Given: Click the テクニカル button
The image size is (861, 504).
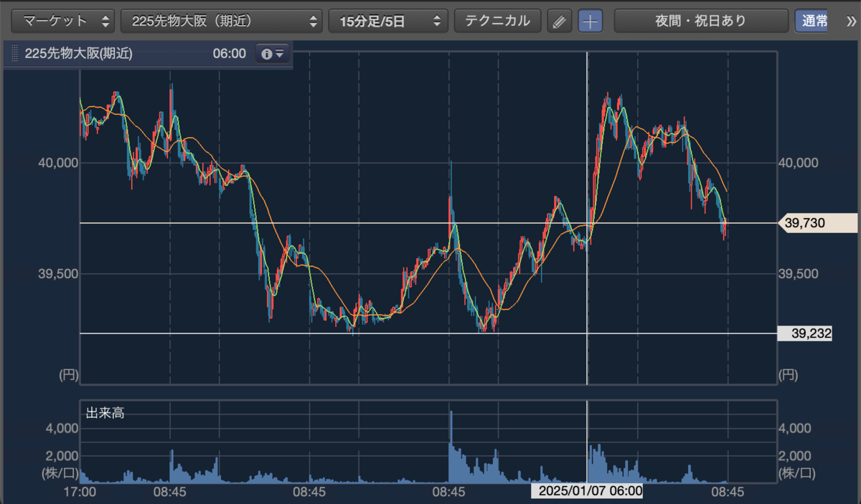Looking at the screenshot, I should (498, 21).
